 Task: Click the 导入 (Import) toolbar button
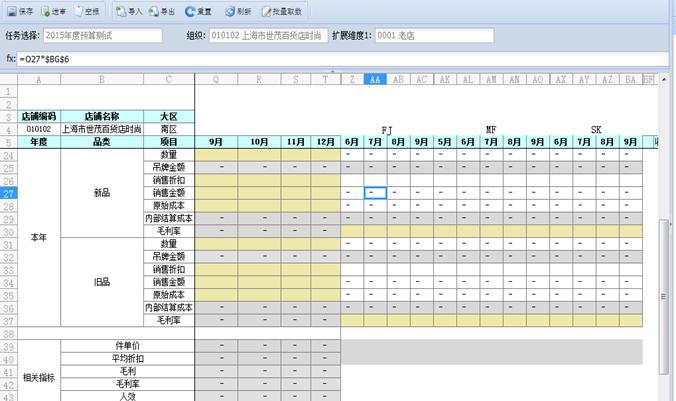tap(129, 12)
